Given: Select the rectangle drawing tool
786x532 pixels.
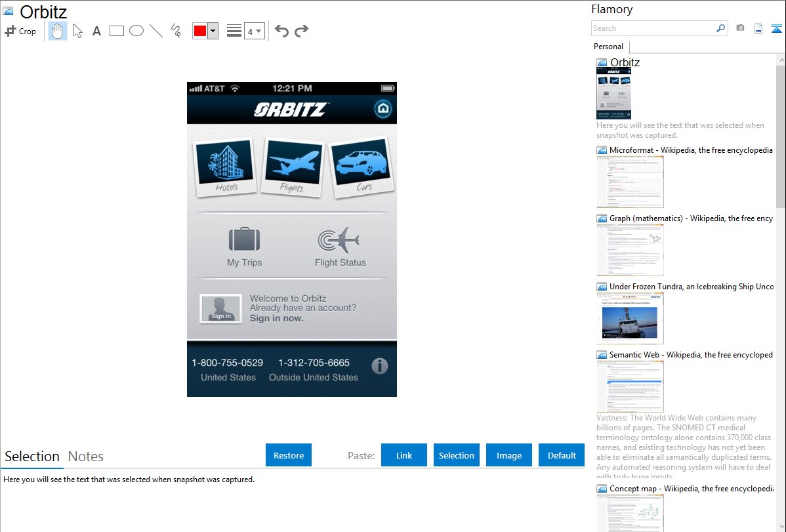Looking at the screenshot, I should click(116, 31).
